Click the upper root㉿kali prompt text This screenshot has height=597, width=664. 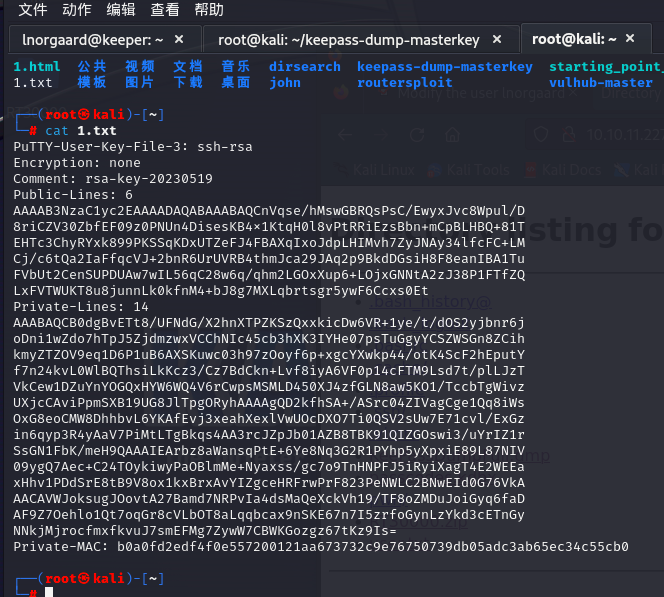(x=85, y=115)
